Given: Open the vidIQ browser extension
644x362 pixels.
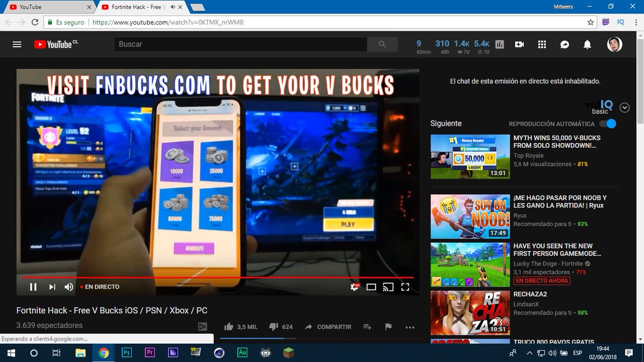Looking at the screenshot, I should coord(620,23).
